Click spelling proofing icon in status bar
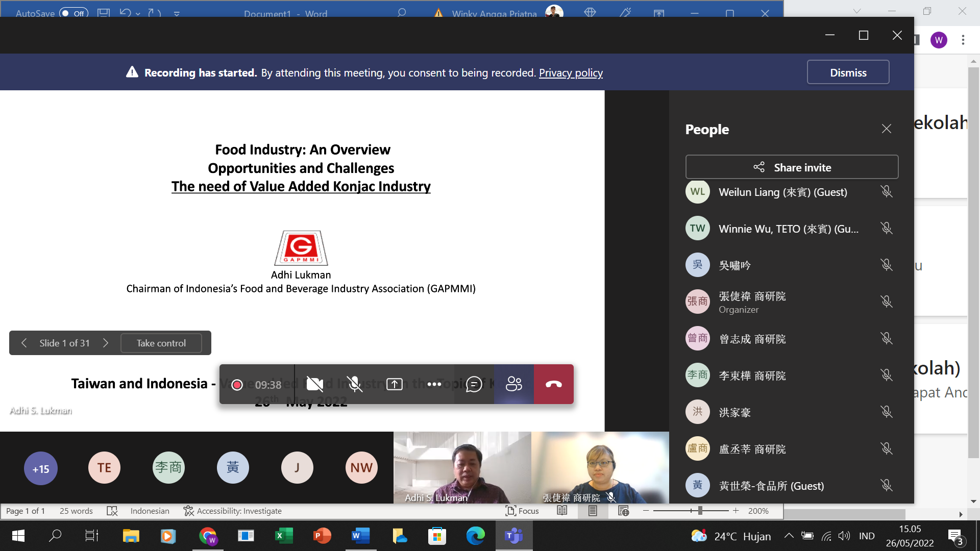980x551 pixels. click(112, 511)
